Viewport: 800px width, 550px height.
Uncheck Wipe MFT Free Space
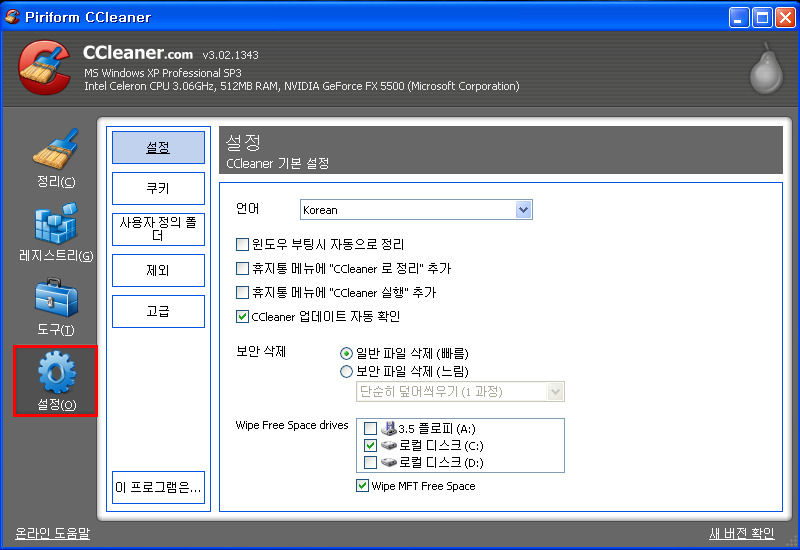362,486
